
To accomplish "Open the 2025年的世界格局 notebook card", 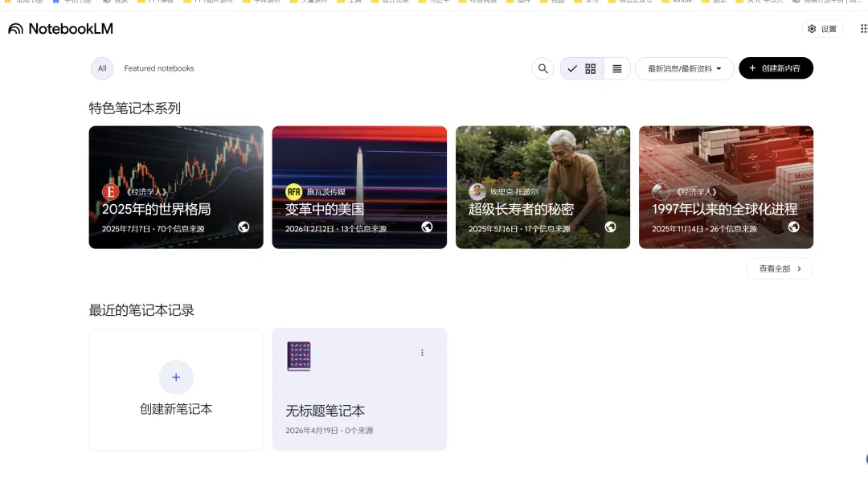I will tap(176, 187).
